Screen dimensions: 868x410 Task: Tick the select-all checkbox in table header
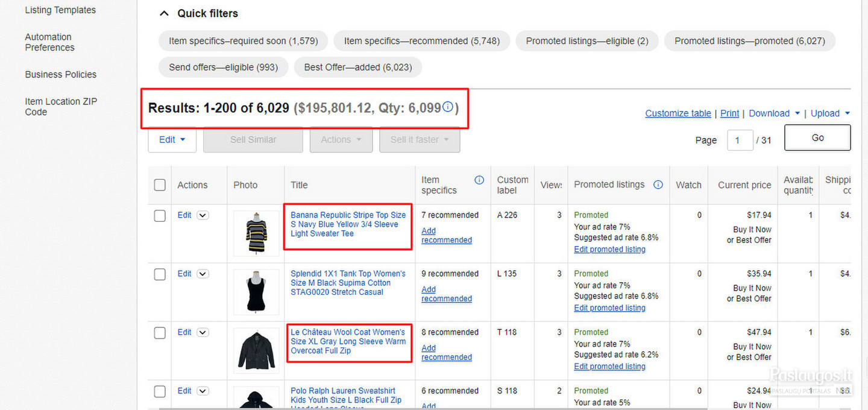tap(160, 185)
